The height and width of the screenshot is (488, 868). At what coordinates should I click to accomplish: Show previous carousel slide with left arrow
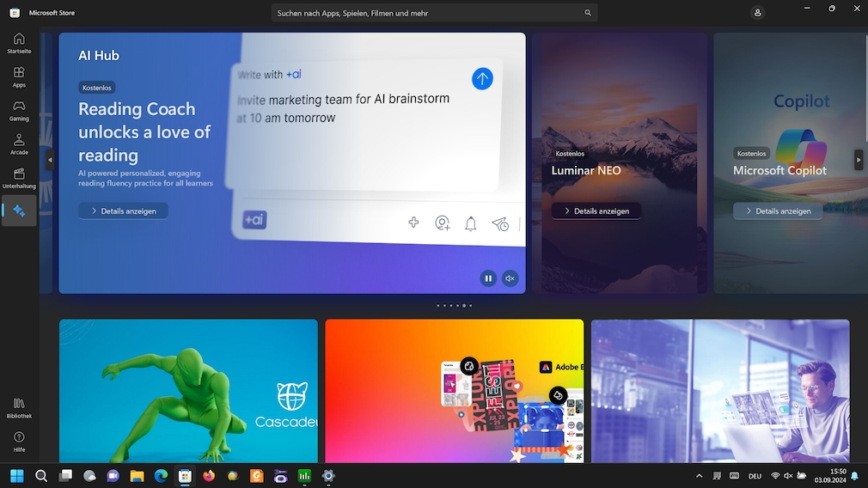pos(50,160)
